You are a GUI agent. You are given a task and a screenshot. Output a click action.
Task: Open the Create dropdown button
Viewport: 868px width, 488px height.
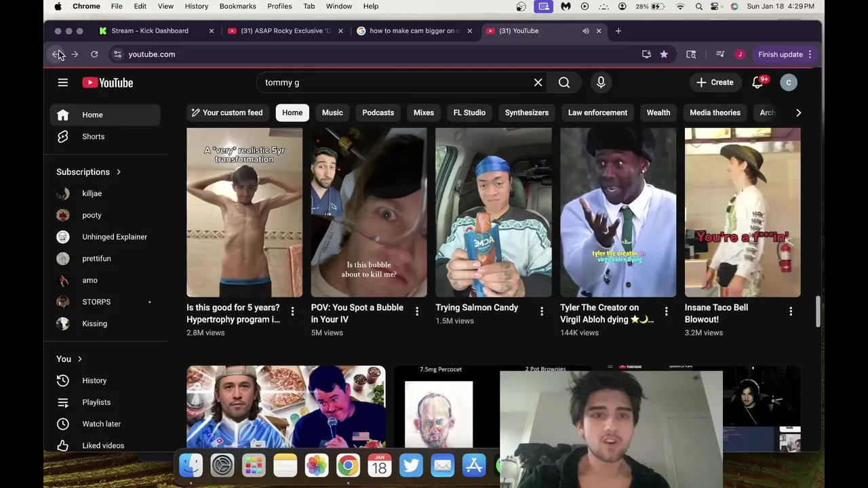point(715,83)
